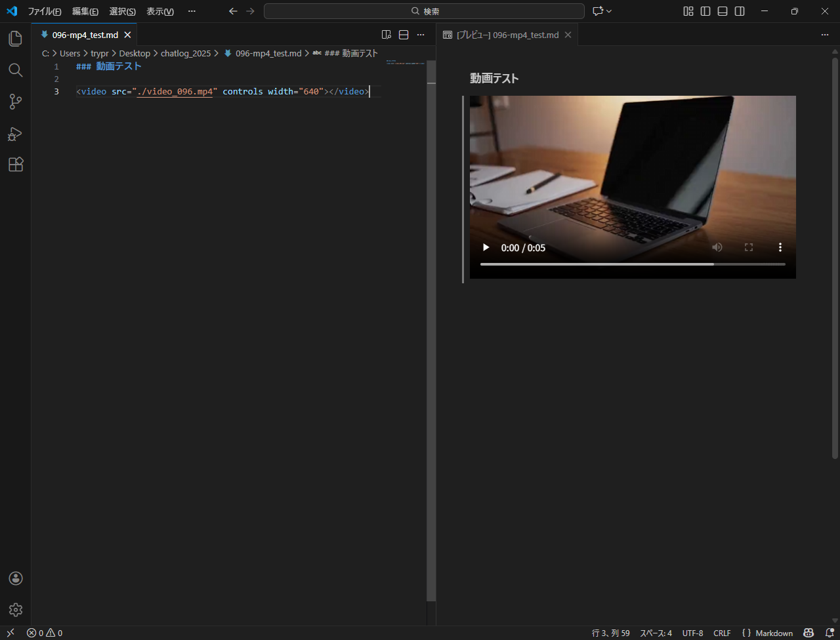
Task: Open the Search view in activity bar
Action: tap(15, 70)
